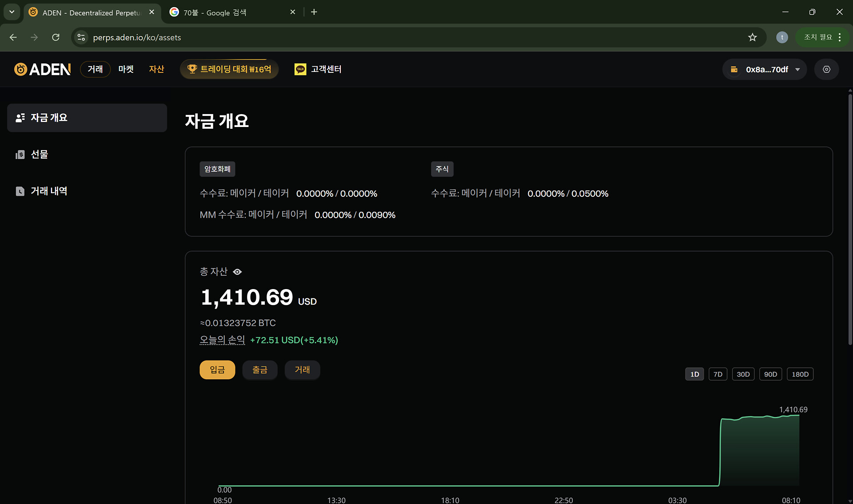The width and height of the screenshot is (853, 504).
Task: Click the 선물 futures sidebar icon
Action: [20, 155]
